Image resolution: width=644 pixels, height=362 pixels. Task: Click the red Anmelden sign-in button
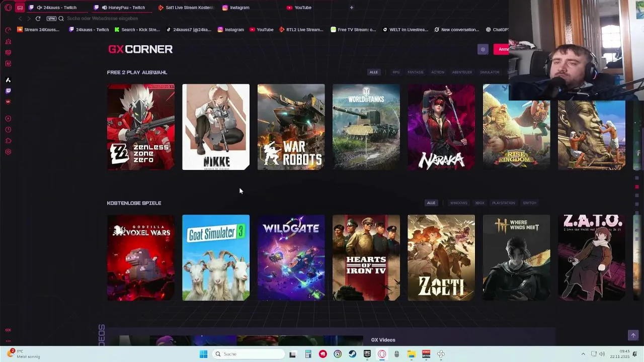point(502,49)
